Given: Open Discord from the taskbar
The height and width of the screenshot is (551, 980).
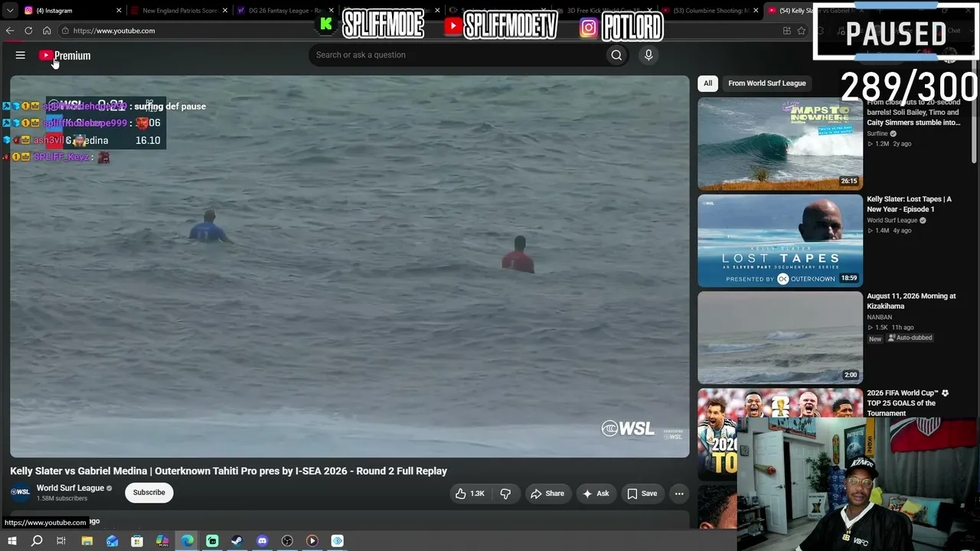Looking at the screenshot, I should point(262,541).
